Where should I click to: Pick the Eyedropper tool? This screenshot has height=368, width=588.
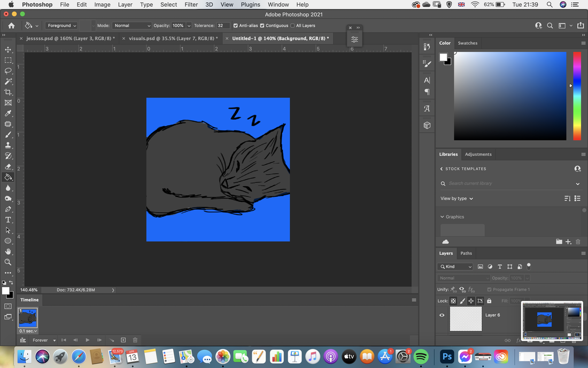pyautogui.click(x=8, y=113)
